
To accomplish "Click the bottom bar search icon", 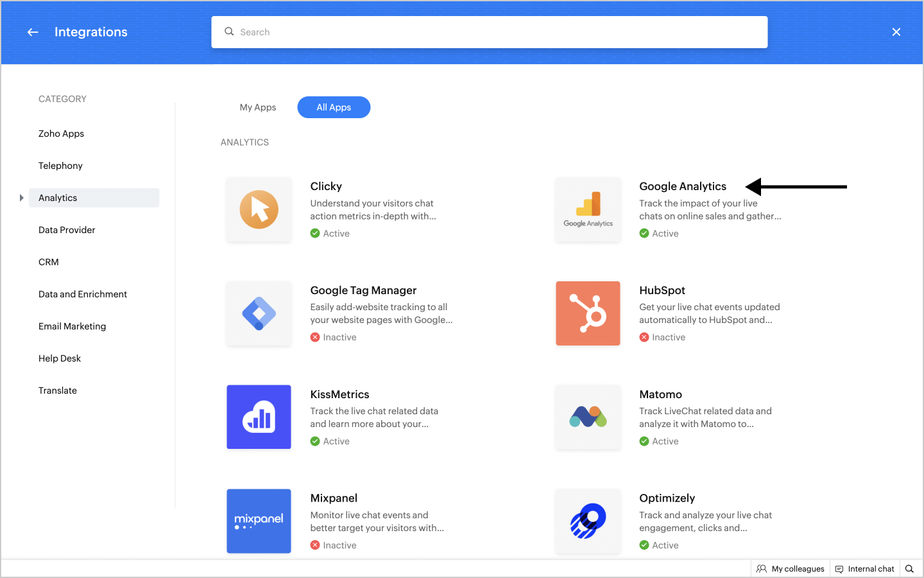I will pos(909,569).
